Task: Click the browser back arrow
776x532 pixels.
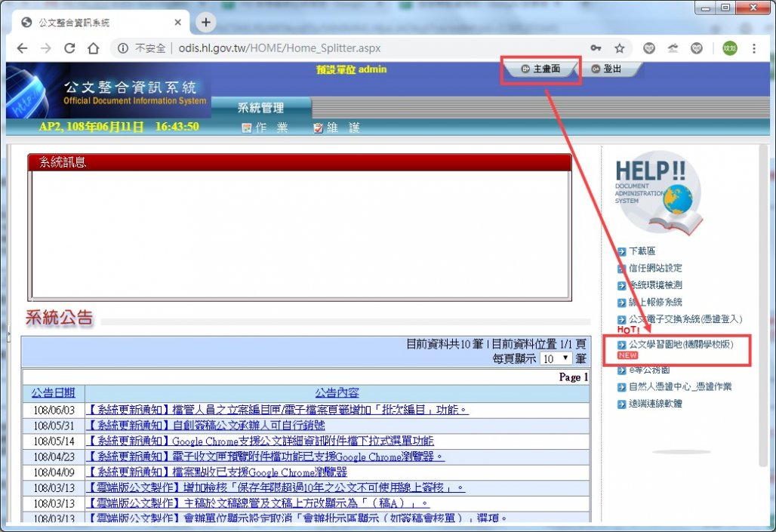Action: pos(23,48)
